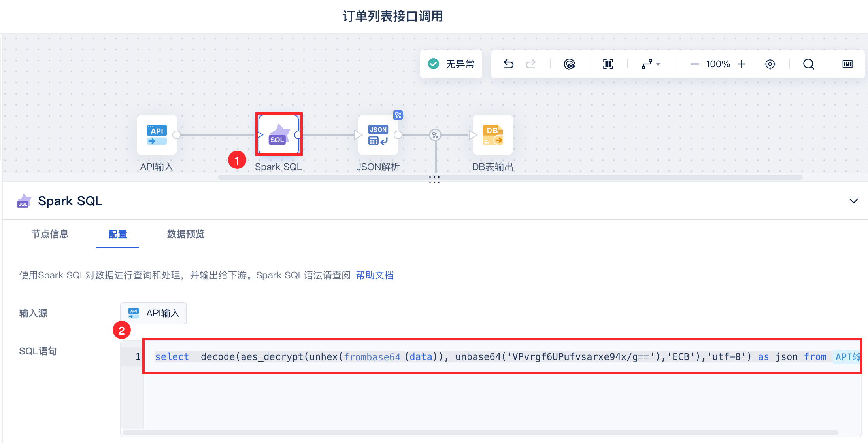Open the 数据预览 tab
The width and height of the screenshot is (868, 443).
[185, 234]
